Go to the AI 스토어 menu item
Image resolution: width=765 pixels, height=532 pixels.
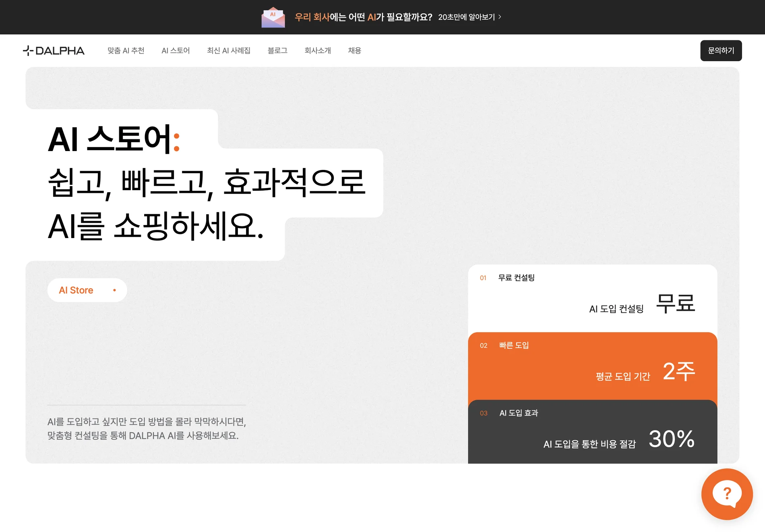tap(176, 51)
